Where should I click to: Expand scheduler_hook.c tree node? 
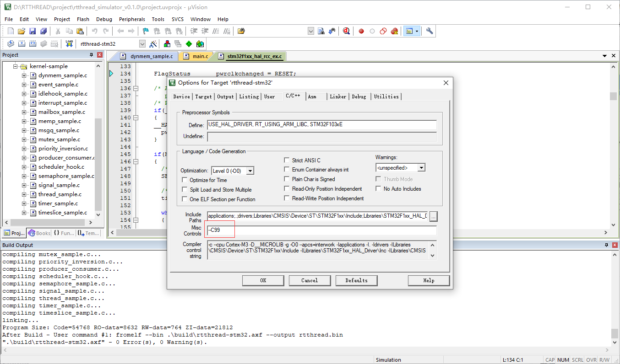point(24,167)
